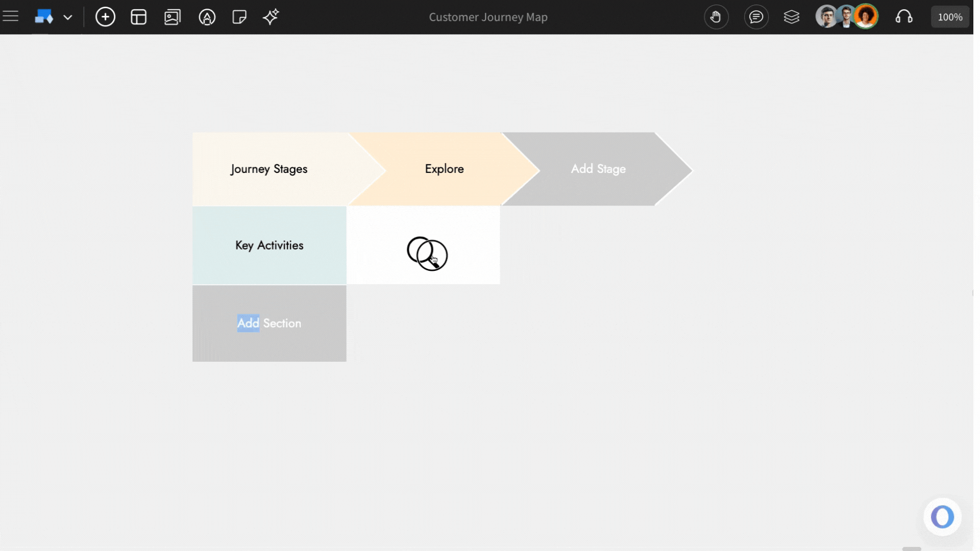Click the AI sparkles assistant icon

(271, 17)
